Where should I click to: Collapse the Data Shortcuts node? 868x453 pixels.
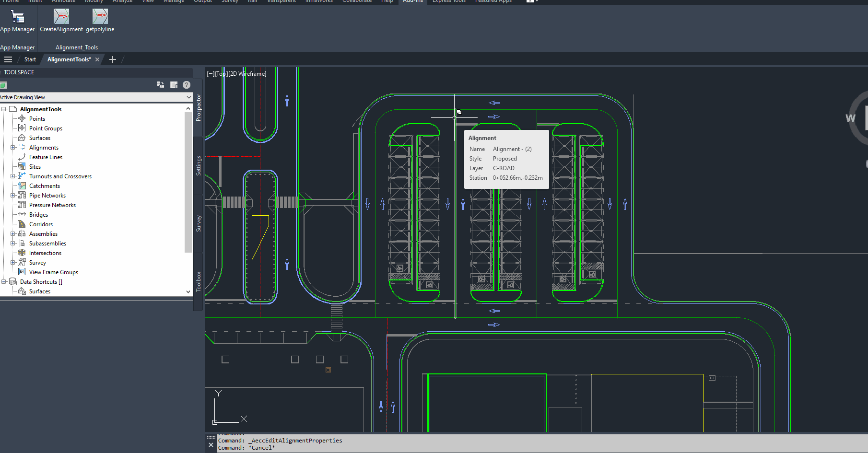pyautogui.click(x=4, y=282)
